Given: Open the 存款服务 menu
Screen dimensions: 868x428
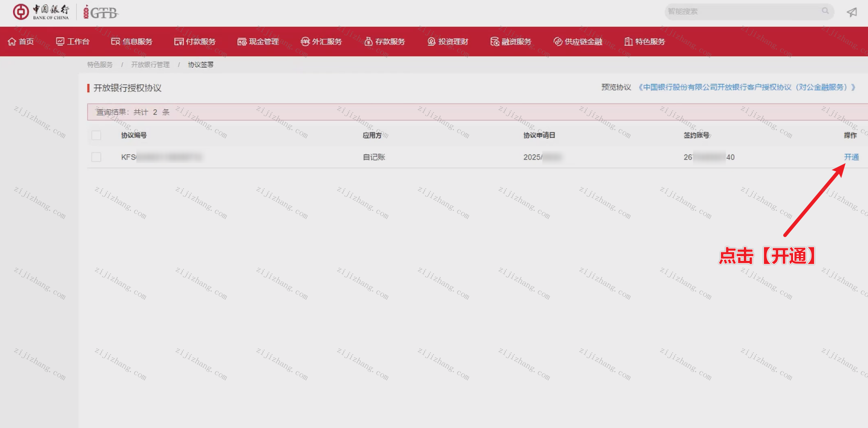Looking at the screenshot, I should [385, 42].
